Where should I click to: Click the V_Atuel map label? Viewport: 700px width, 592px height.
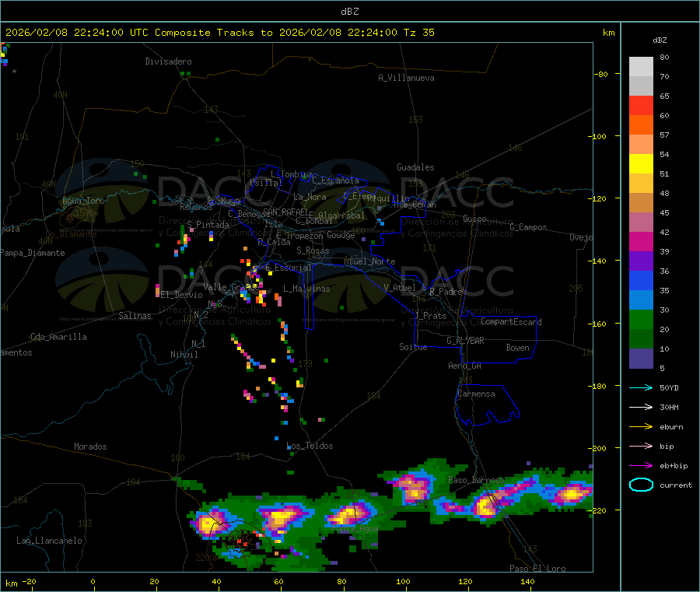(400, 288)
